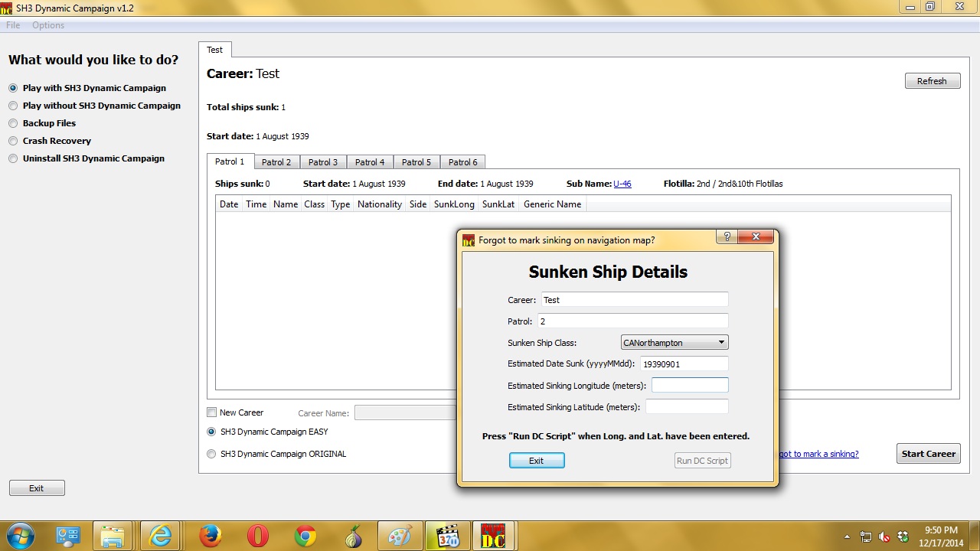This screenshot has width=980, height=551.
Task: Switch to the Patrol 3 tab
Action: pyautogui.click(x=323, y=162)
